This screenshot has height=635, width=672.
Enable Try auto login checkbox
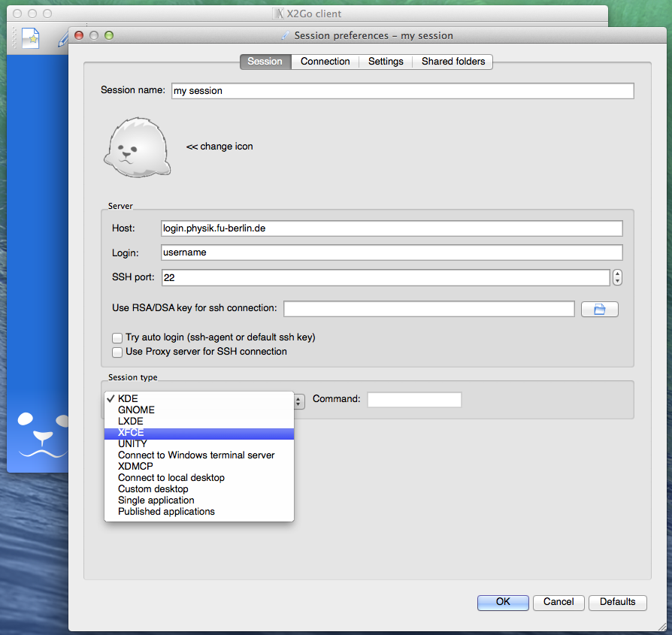pyautogui.click(x=117, y=337)
